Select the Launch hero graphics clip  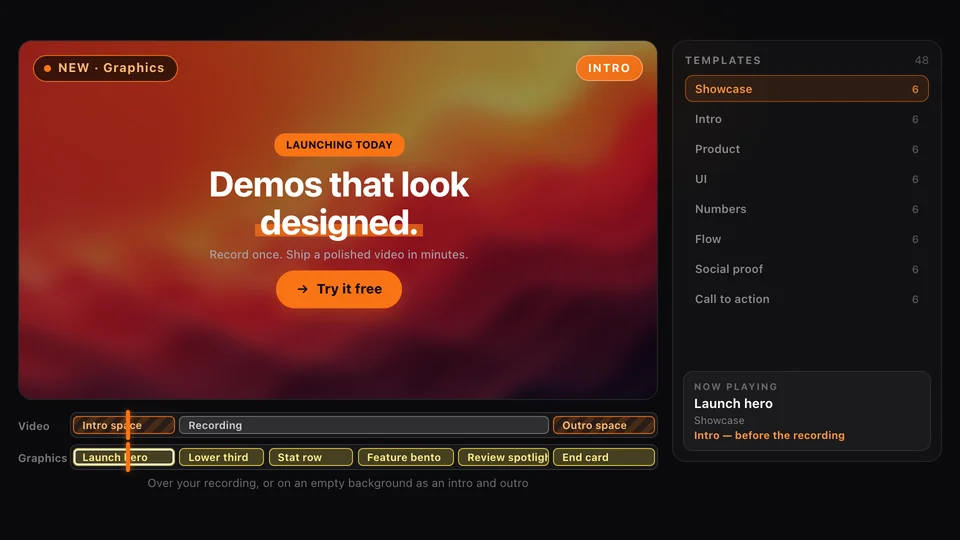124,457
